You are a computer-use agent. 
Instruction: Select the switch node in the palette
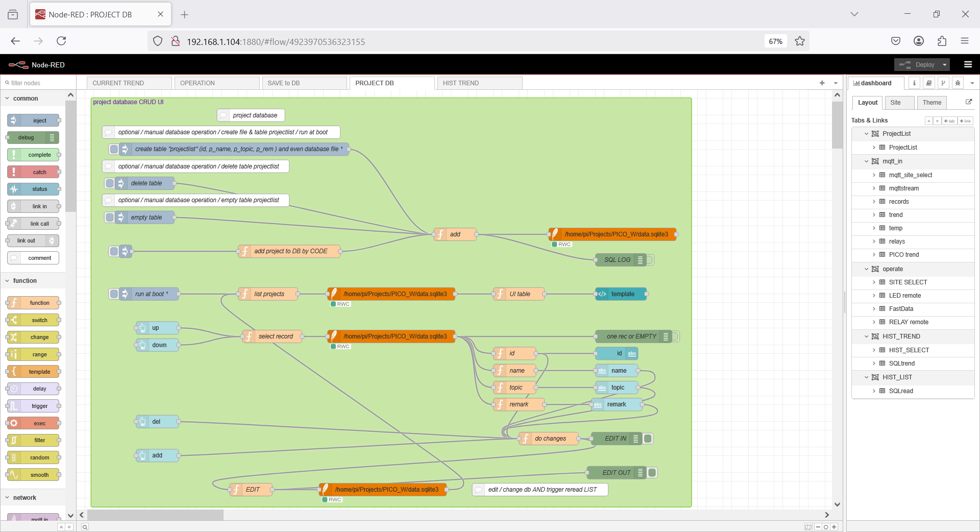click(33, 320)
